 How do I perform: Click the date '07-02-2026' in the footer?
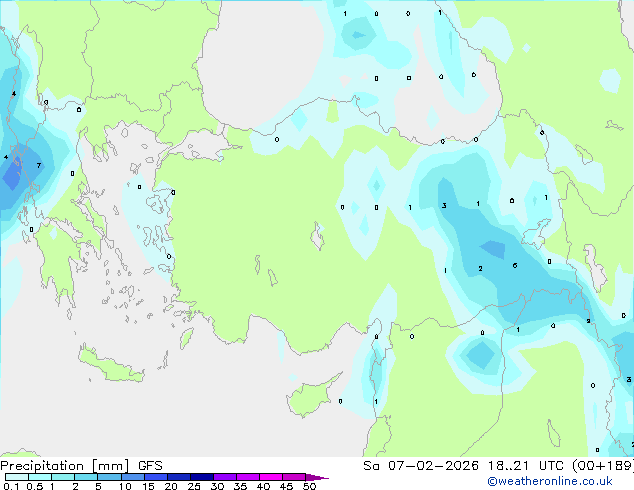coord(433,466)
